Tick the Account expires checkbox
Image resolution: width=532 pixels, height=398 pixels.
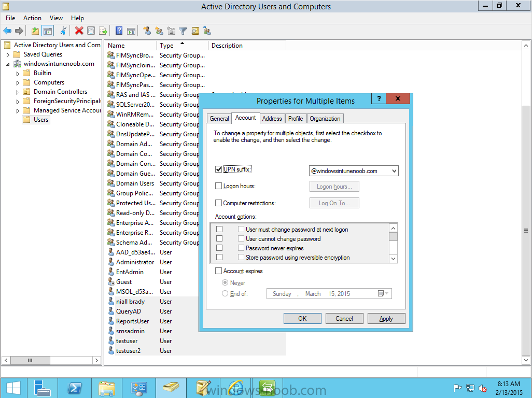point(218,271)
